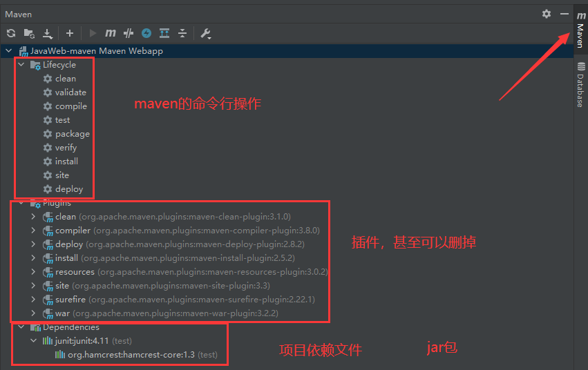Expand the deploy plugin node
The width and height of the screenshot is (588, 370).
[33, 244]
